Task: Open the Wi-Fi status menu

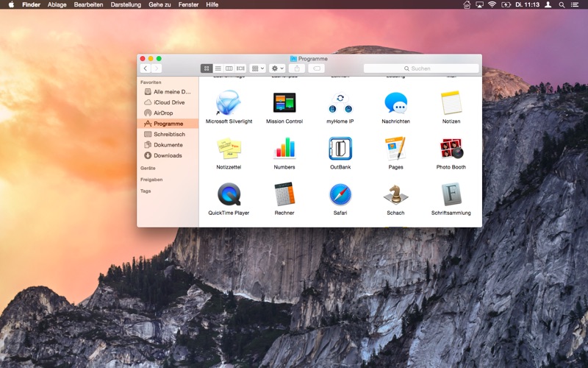Action: [492, 4]
